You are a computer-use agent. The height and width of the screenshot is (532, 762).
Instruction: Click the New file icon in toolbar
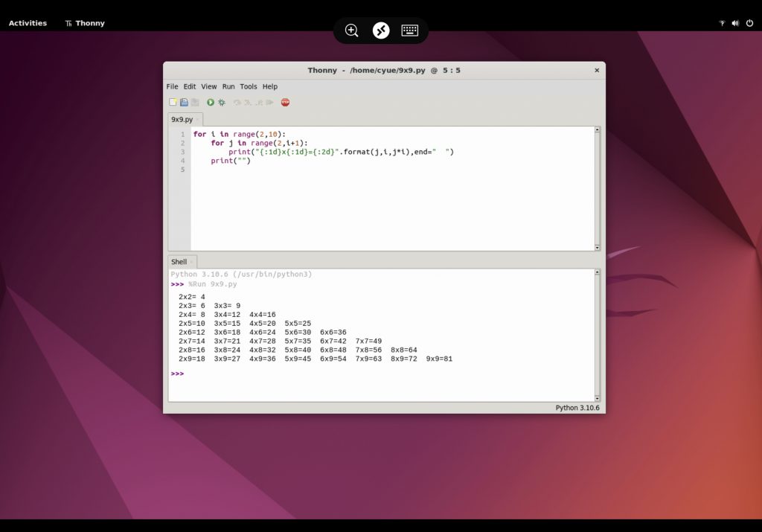click(x=173, y=102)
